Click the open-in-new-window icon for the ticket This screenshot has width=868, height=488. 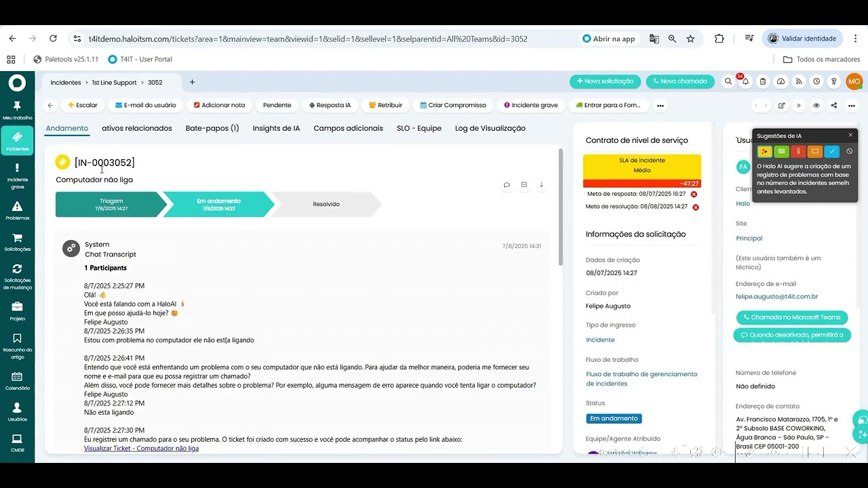(x=781, y=106)
